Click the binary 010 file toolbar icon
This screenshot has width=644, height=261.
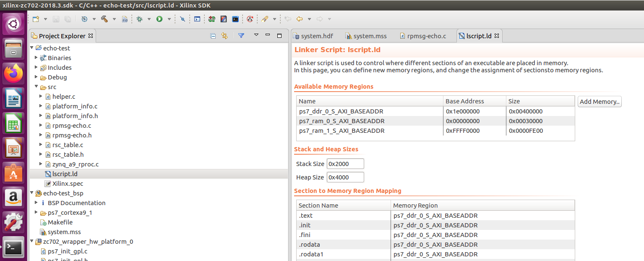point(125,19)
